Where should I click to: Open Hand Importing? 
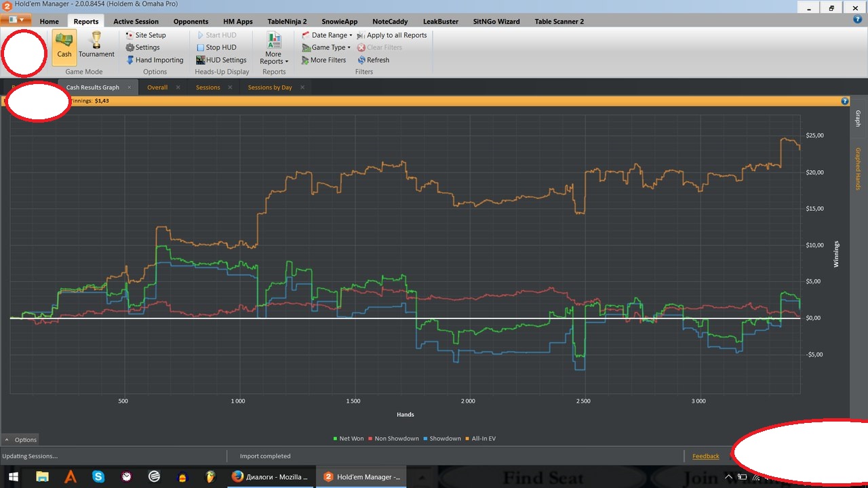click(155, 60)
